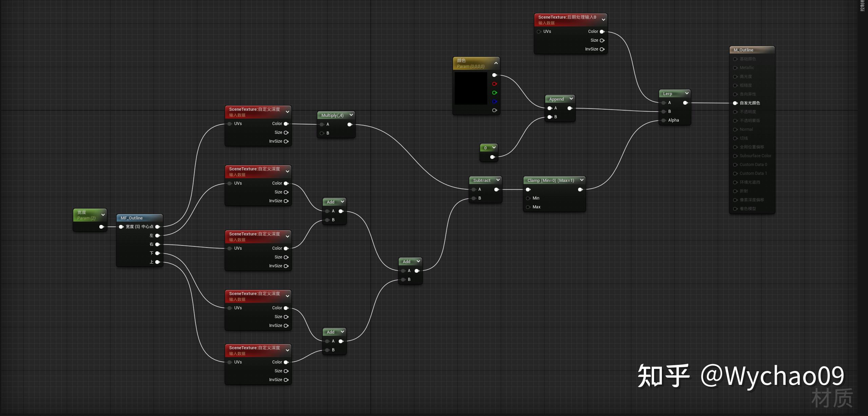Open the dropdown arrow on the Lerp node
The image size is (868, 416).
(687, 93)
